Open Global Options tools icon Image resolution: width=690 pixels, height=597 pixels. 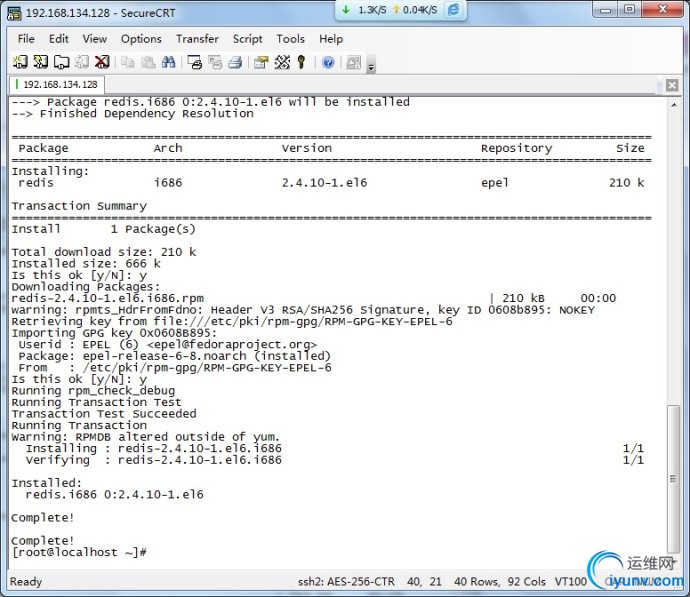(x=282, y=62)
